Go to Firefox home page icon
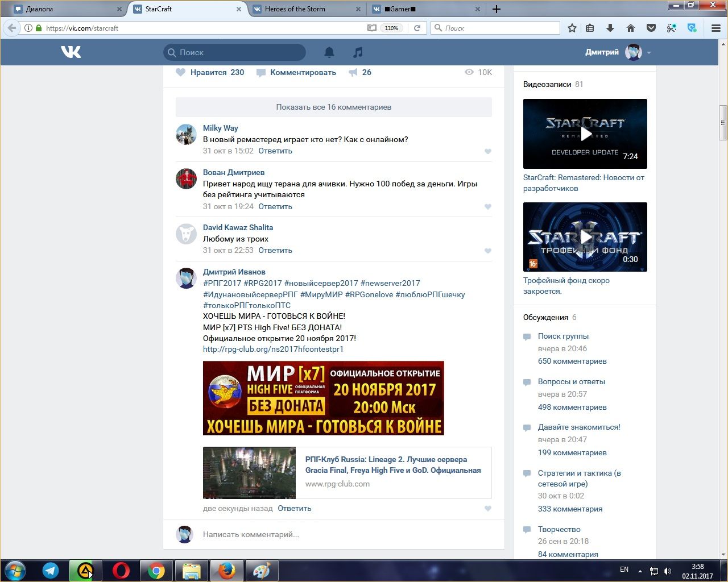Screen dimensions: 728x582 point(630,28)
